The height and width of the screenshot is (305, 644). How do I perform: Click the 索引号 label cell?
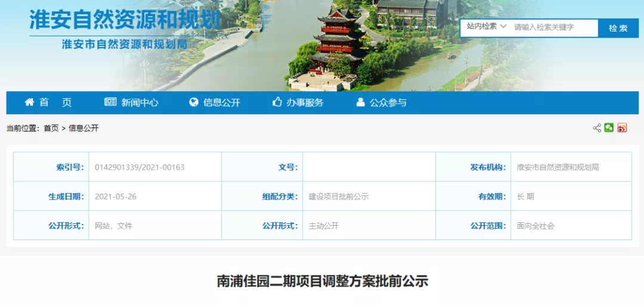tap(51, 167)
